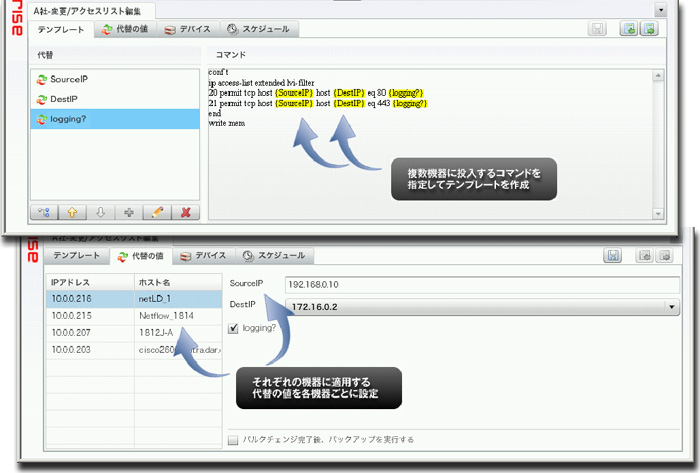Click command editor scrollbar down arrow
Viewport: 700px width, 473px height.
pyautogui.click(x=658, y=214)
